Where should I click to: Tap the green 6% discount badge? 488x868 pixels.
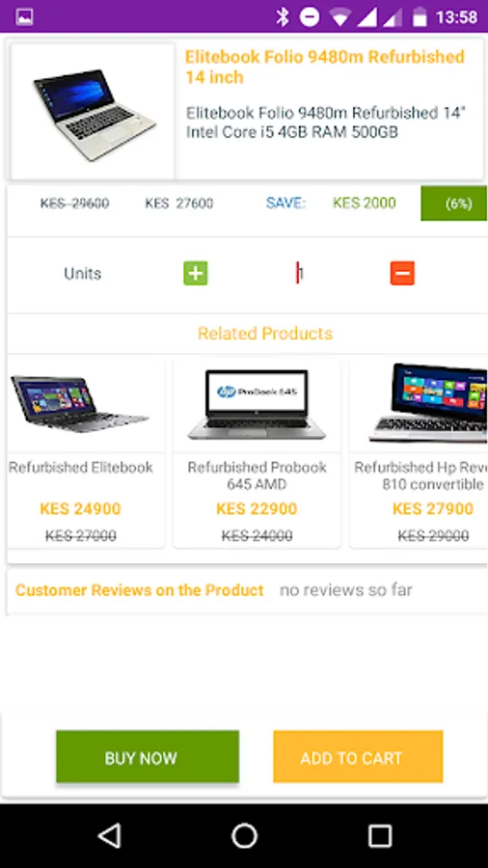453,203
